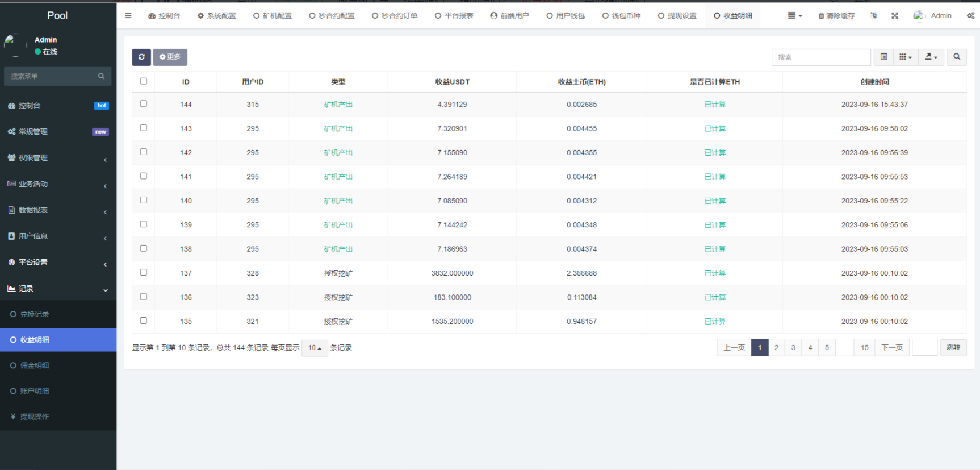Select the checkbox for row ID 144
The image size is (980, 470).
click(x=144, y=104)
